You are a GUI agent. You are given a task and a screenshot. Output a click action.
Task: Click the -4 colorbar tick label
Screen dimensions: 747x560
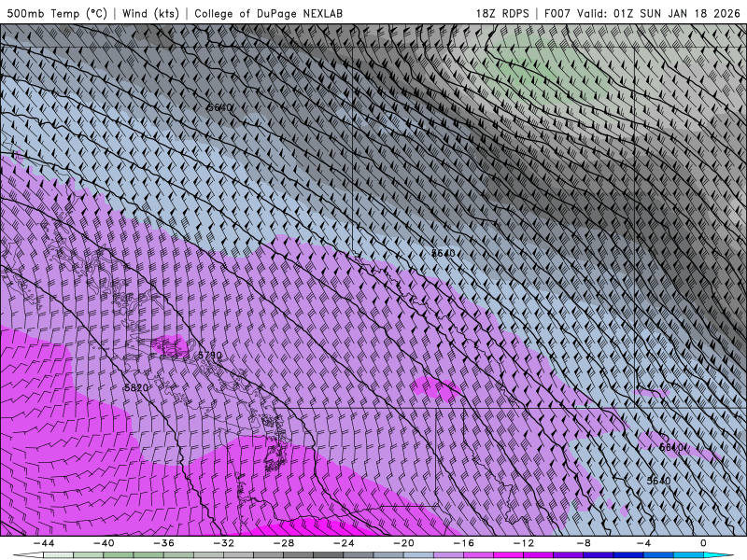644,543
